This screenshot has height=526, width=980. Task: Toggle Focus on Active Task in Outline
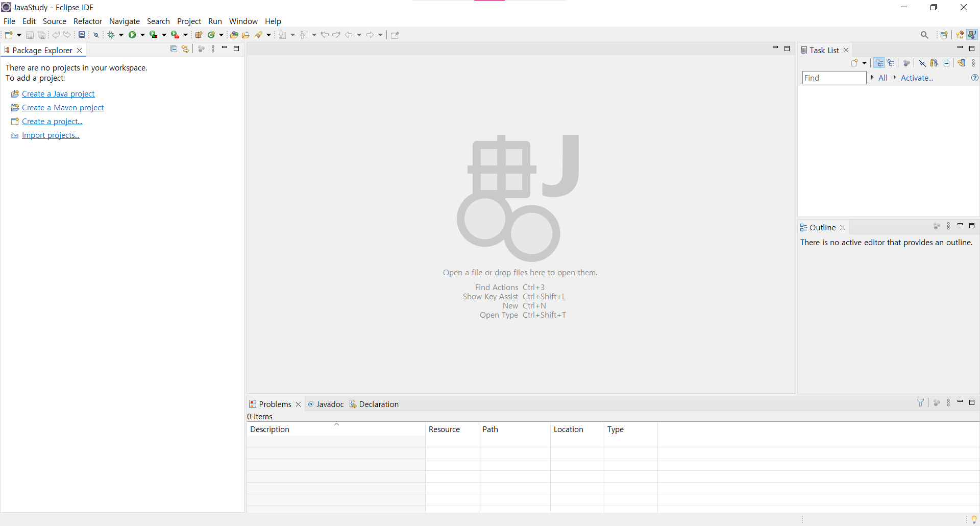coord(937,226)
